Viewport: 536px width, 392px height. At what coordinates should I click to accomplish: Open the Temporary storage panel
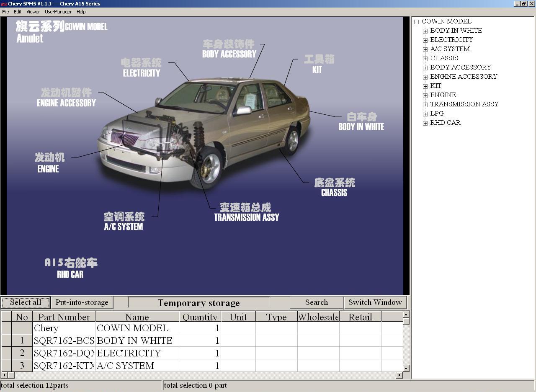pyautogui.click(x=199, y=303)
